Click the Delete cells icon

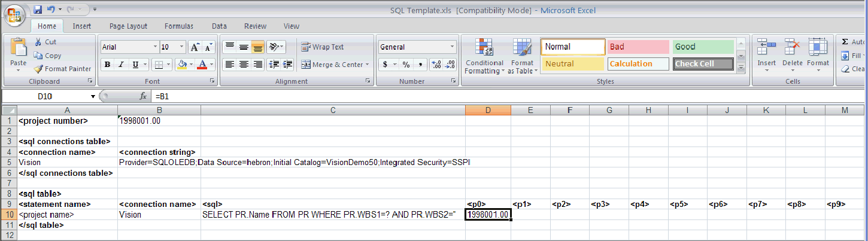[x=793, y=47]
